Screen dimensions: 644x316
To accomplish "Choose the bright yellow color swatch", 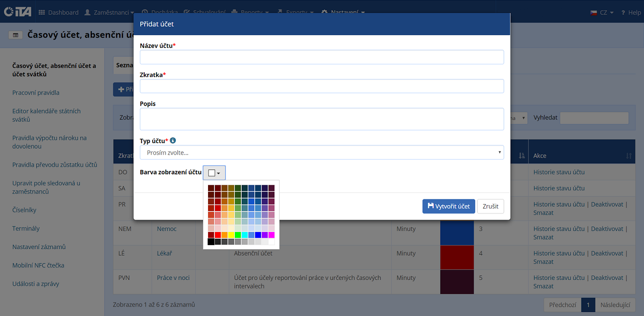I will [231, 235].
